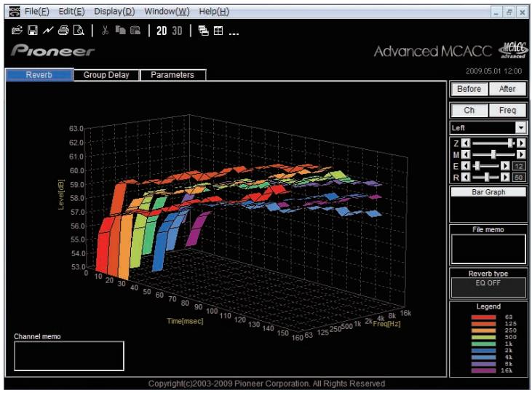This screenshot has width=532, height=393.
Task: Open print preview icon
Action: click(79, 31)
